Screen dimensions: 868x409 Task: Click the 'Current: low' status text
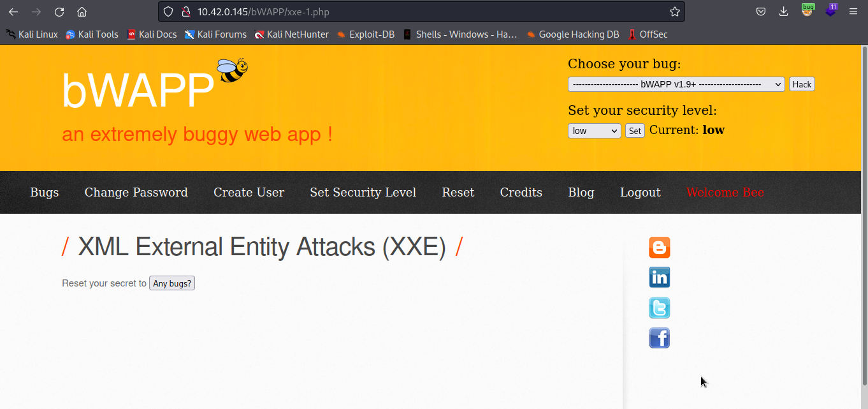tap(687, 130)
